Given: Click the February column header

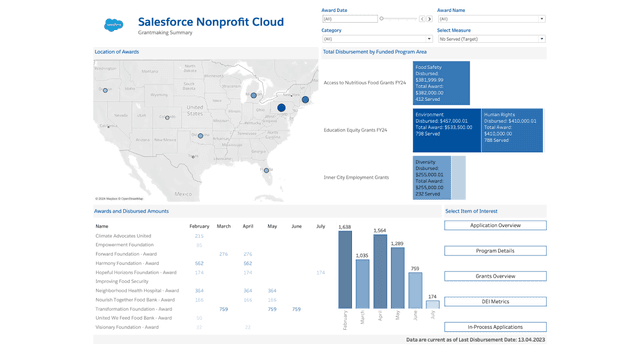Looking at the screenshot, I should [x=199, y=226].
